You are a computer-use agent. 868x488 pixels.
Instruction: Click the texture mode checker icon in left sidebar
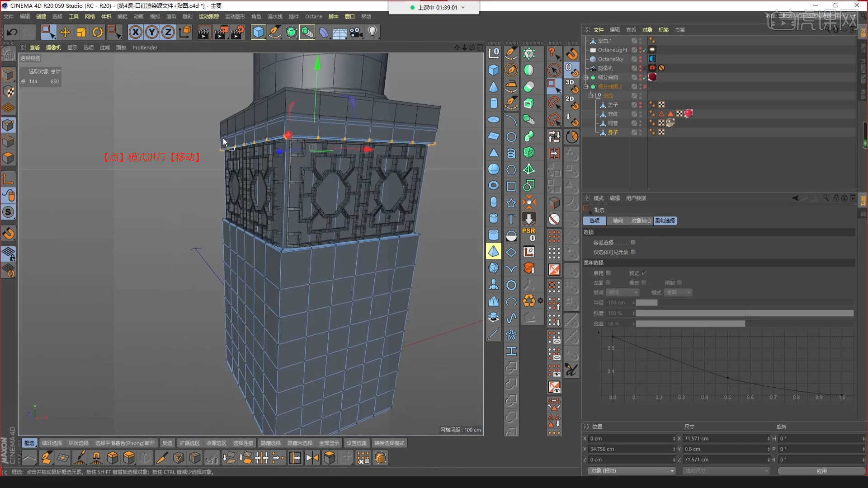(8, 91)
